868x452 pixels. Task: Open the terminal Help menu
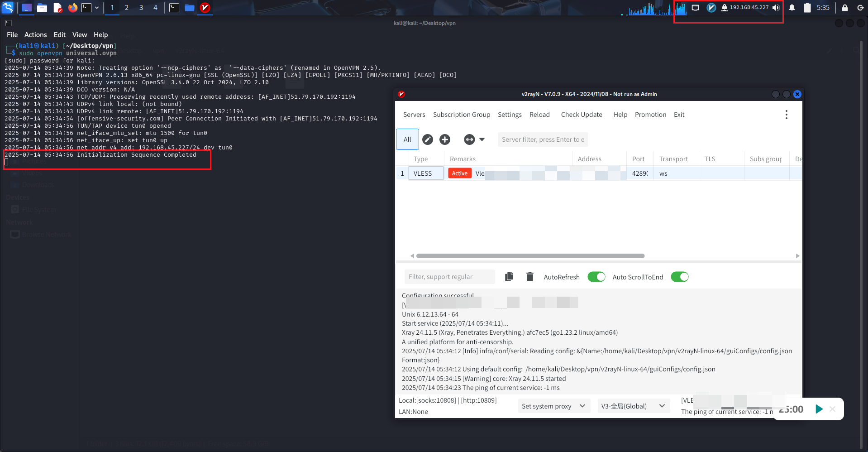pyautogui.click(x=100, y=35)
